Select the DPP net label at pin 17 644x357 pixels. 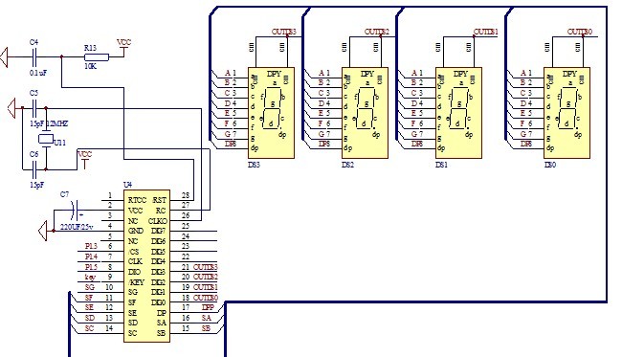[x=208, y=307]
